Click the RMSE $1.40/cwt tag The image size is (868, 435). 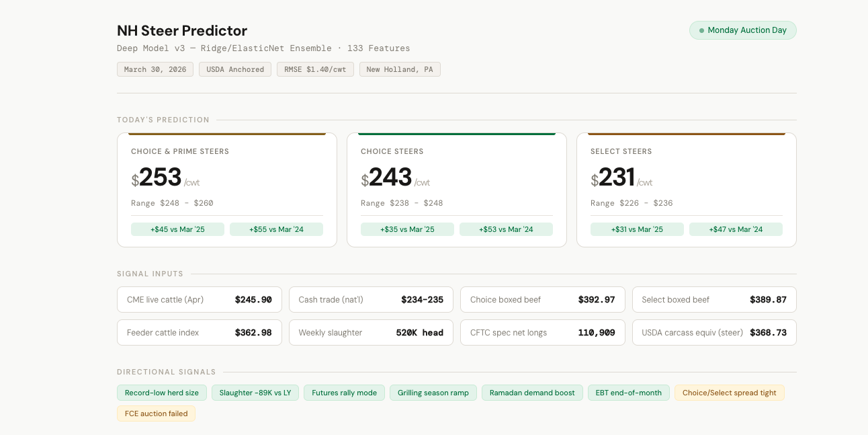click(x=315, y=69)
